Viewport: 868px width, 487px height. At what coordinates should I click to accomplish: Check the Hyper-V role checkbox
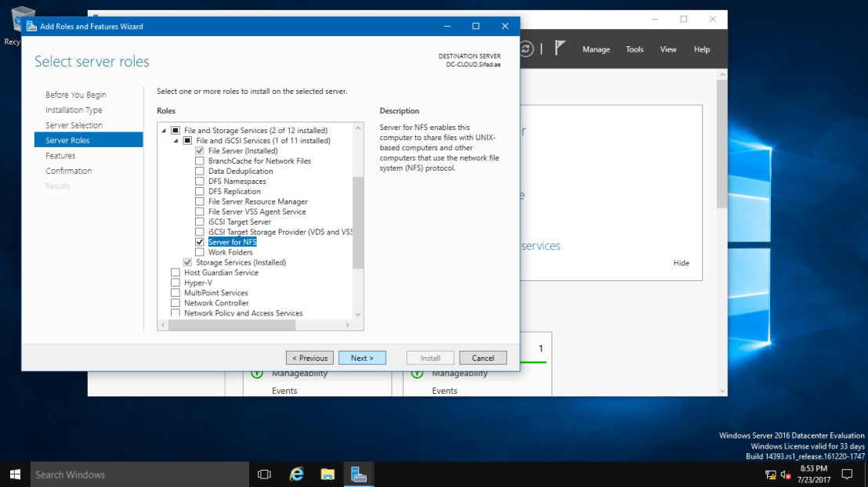pos(175,282)
